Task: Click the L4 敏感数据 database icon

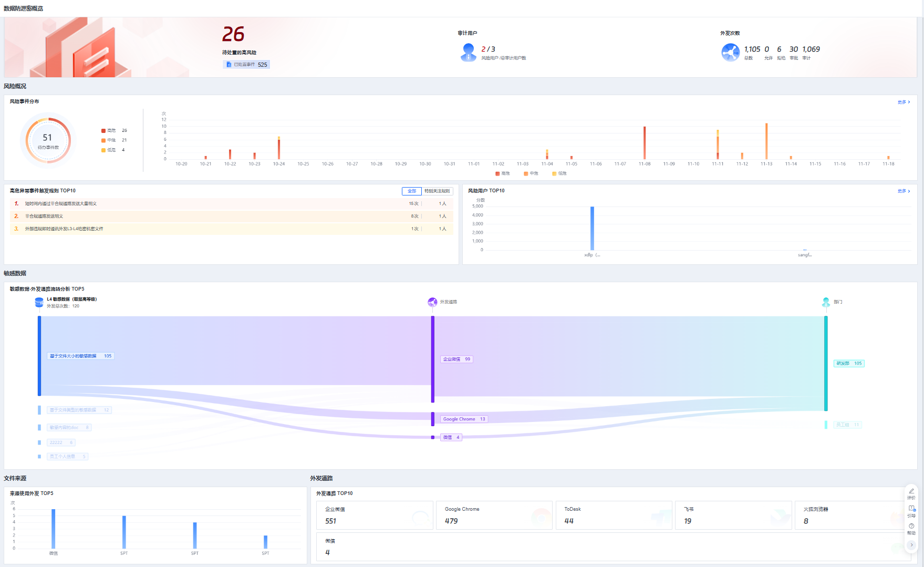Action: [39, 302]
